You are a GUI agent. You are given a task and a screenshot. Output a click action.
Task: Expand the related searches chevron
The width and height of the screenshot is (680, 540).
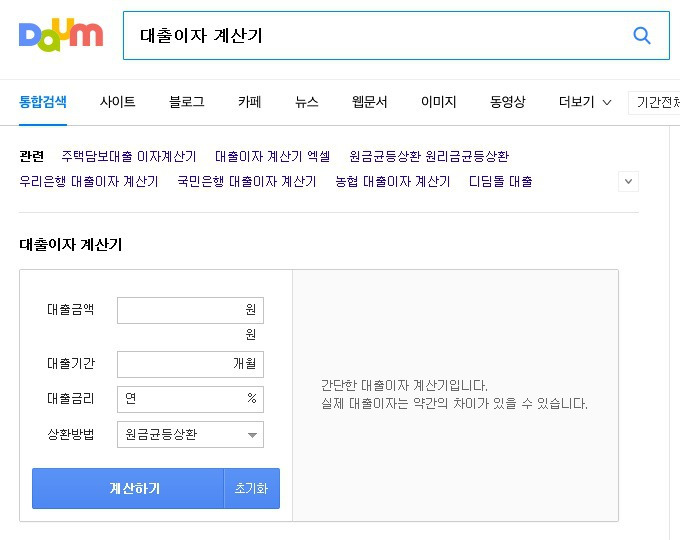pos(628,181)
